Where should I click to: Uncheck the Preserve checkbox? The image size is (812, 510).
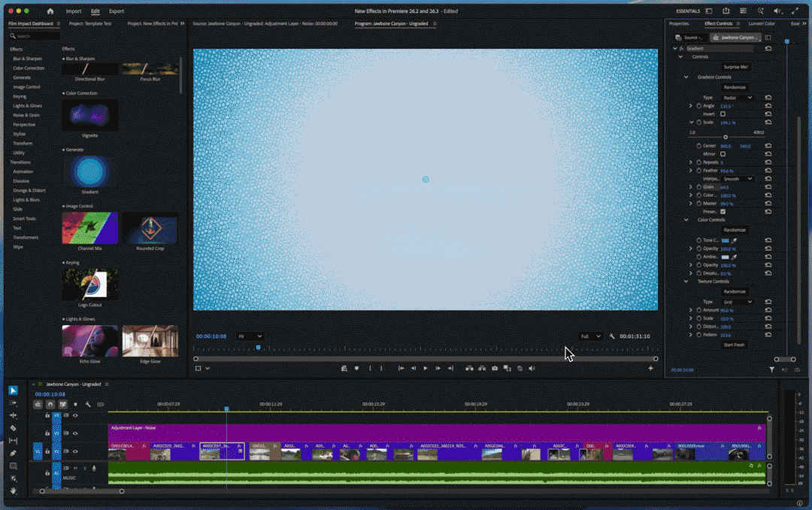(x=723, y=211)
